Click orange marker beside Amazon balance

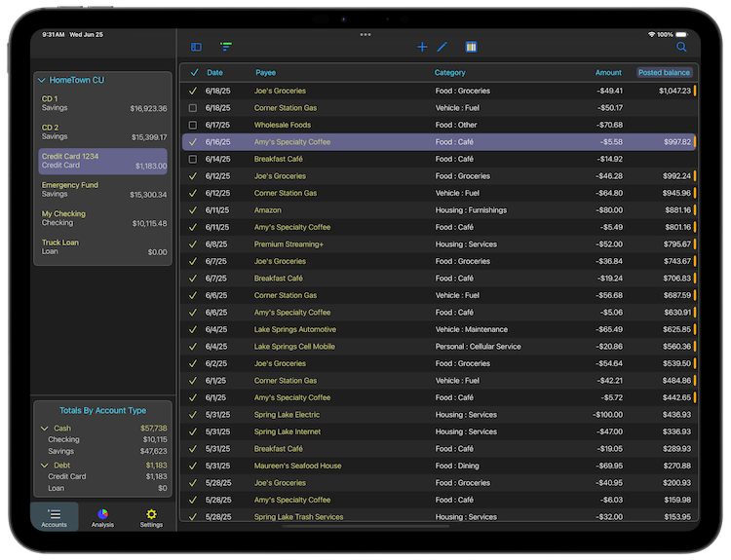pos(694,210)
